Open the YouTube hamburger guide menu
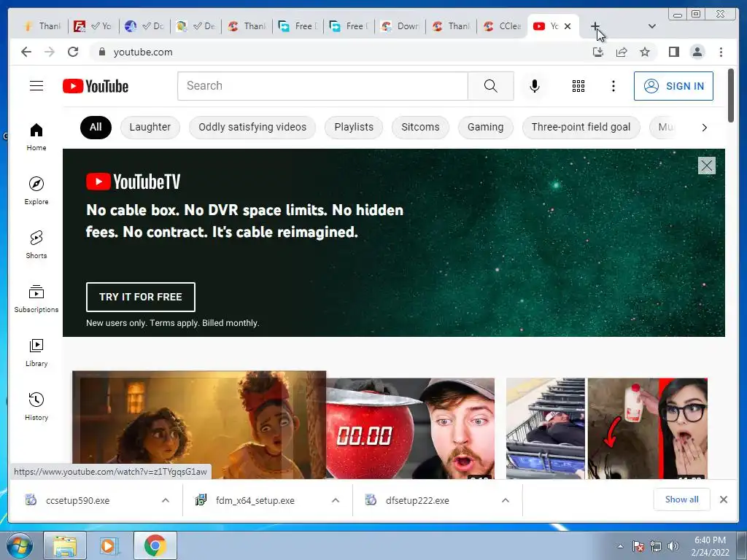This screenshot has height=560, width=747. click(x=36, y=86)
